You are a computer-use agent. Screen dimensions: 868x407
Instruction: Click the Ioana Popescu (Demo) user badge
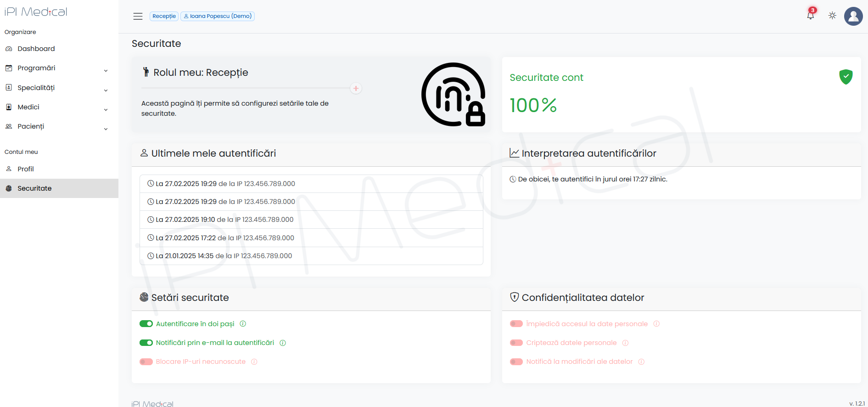coord(218,16)
